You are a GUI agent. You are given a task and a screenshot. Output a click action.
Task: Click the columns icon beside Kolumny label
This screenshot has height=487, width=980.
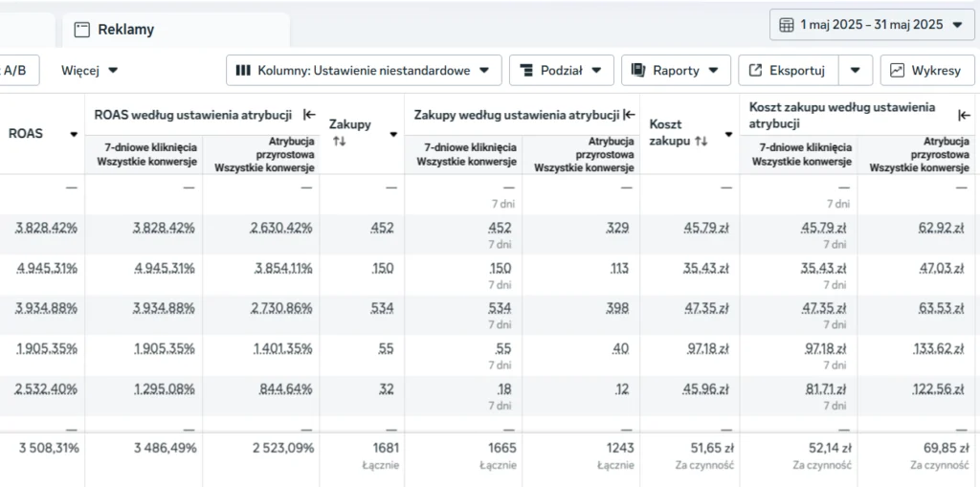pos(243,70)
